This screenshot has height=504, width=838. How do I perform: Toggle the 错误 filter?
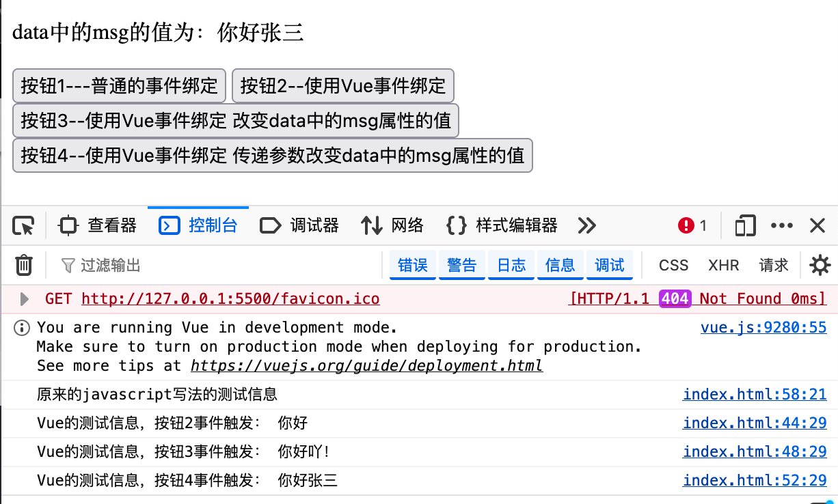click(x=413, y=265)
